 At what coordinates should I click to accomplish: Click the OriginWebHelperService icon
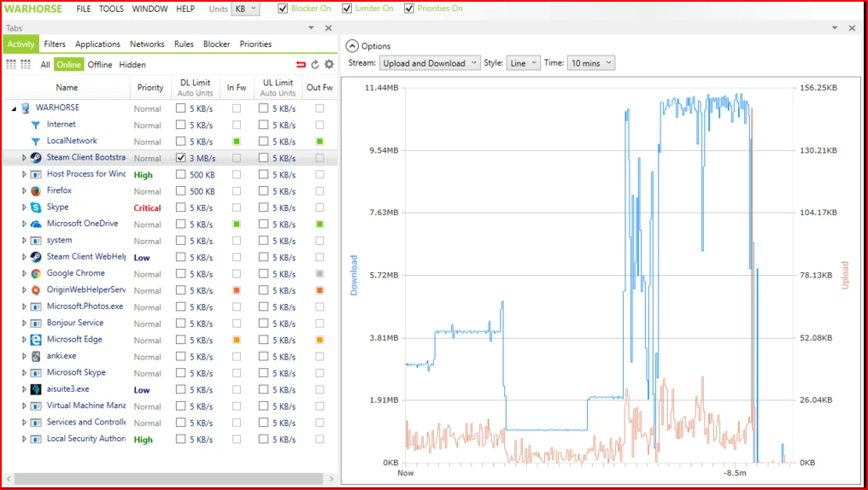click(36, 290)
